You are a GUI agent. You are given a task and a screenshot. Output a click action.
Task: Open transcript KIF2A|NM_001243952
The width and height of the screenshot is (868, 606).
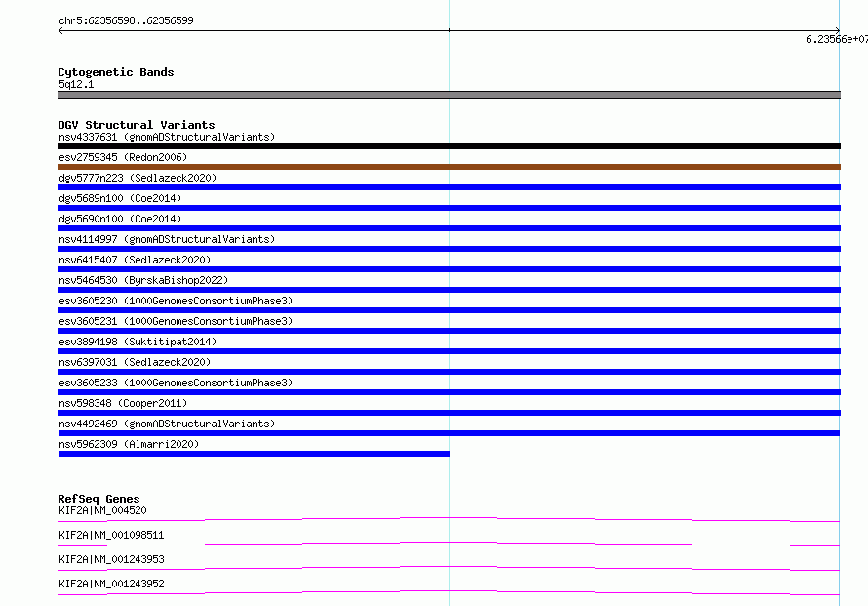pos(111,584)
